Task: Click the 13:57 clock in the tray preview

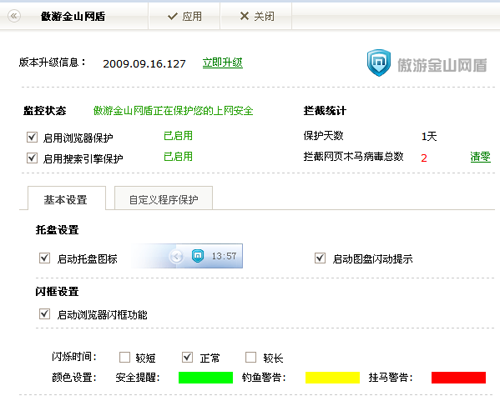Action: pyautogui.click(x=224, y=256)
